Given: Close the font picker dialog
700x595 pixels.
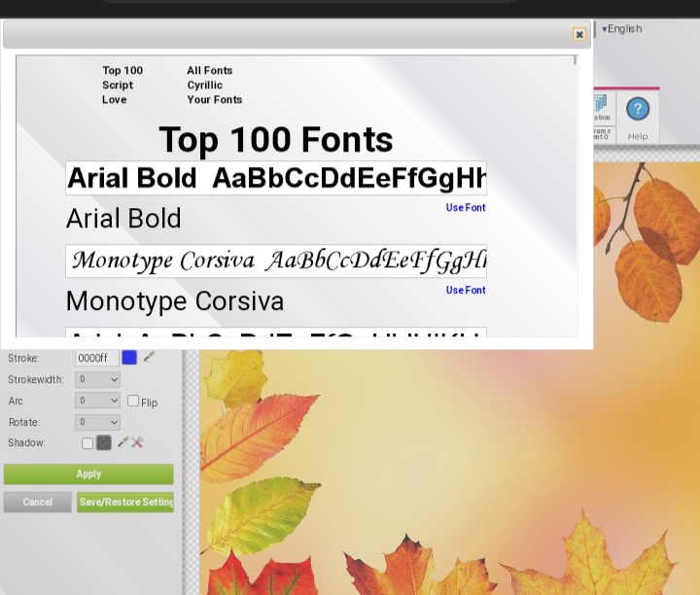Looking at the screenshot, I should coord(579,34).
